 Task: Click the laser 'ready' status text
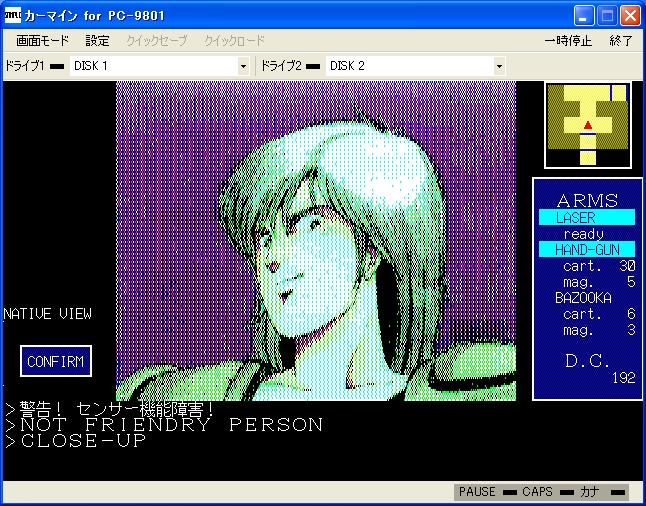pos(583,234)
